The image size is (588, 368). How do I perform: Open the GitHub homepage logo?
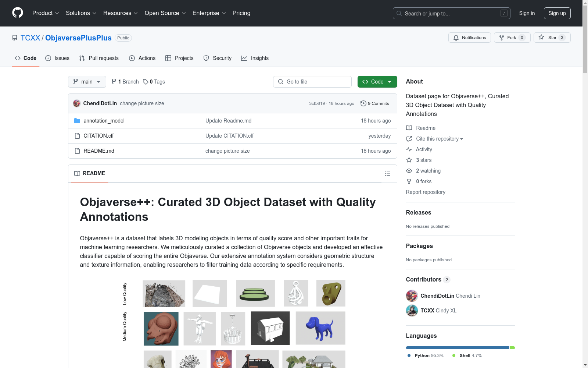[x=18, y=13]
